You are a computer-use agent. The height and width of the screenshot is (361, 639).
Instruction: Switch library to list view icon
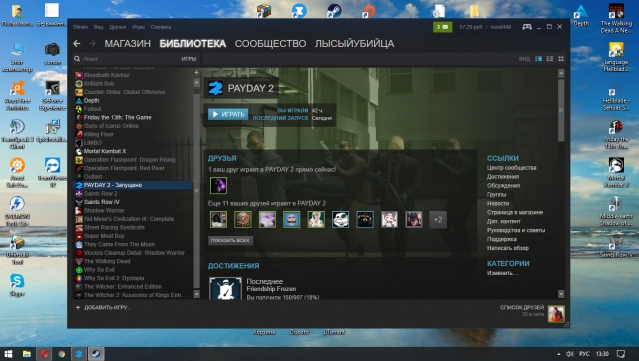click(x=549, y=59)
